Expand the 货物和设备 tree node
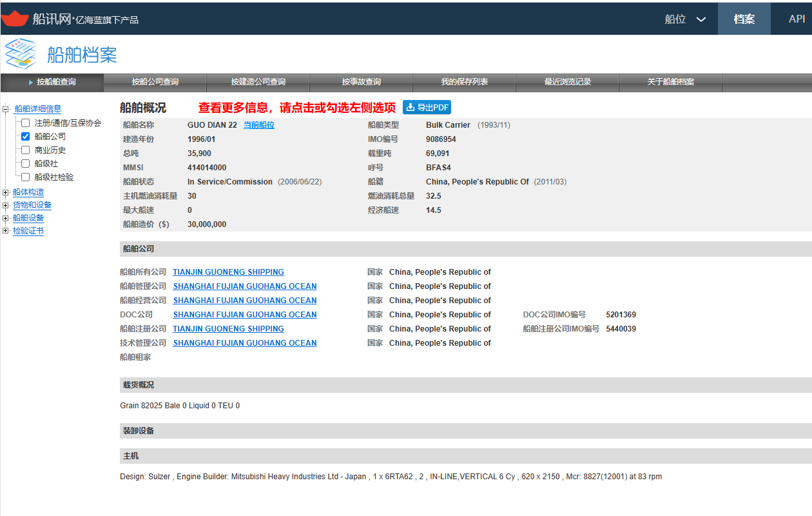This screenshot has height=516, width=812. tap(6, 205)
